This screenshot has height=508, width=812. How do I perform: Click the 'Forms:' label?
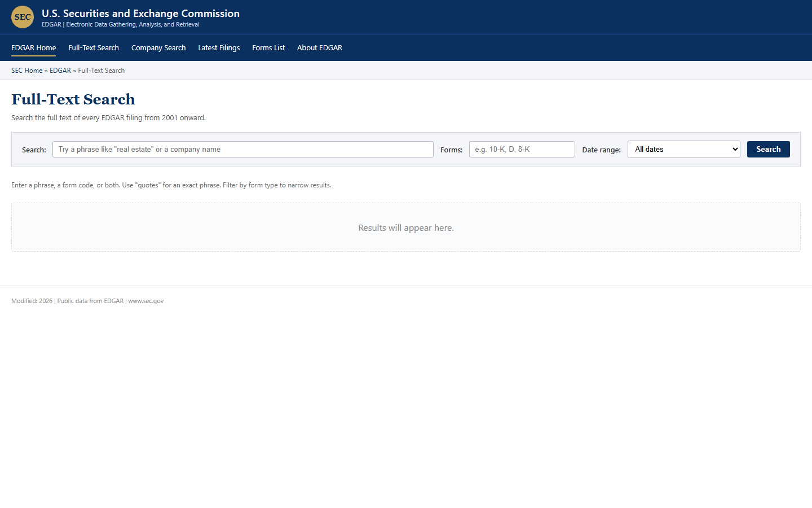pos(452,150)
